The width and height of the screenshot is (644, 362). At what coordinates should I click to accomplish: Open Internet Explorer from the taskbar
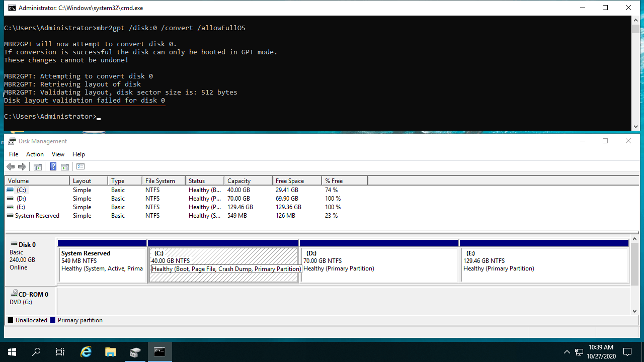point(87,352)
